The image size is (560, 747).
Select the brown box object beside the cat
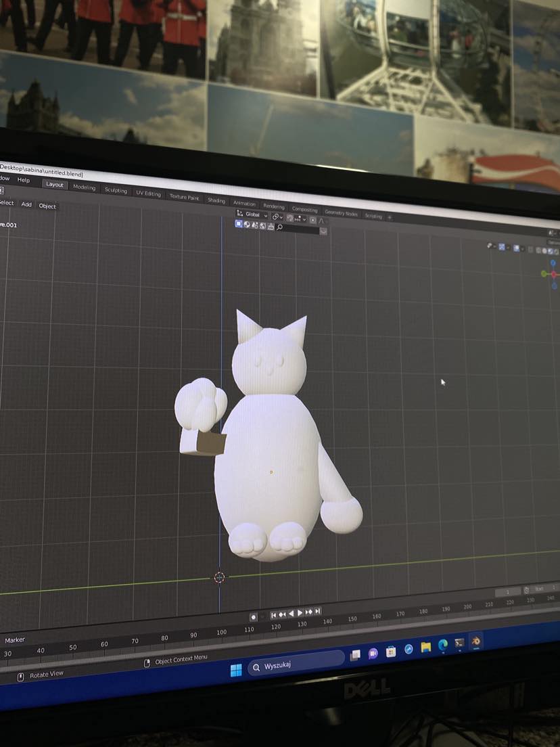click(x=212, y=444)
